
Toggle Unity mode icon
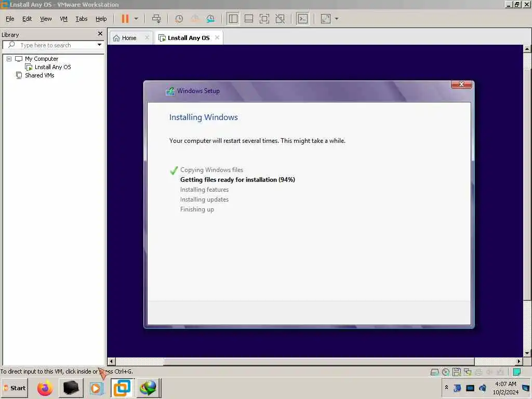280,19
